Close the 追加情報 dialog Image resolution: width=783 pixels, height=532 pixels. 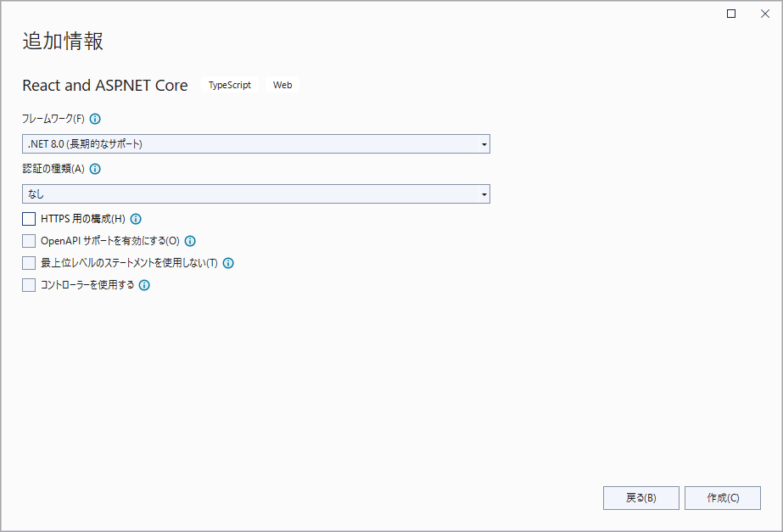coord(765,14)
